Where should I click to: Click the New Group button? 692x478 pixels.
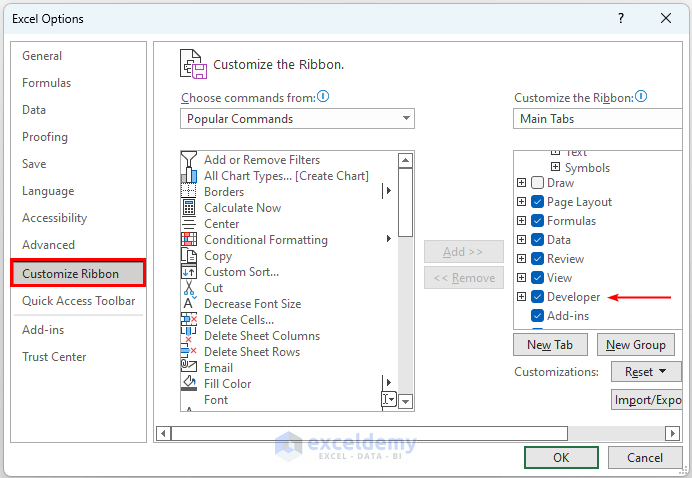pos(636,345)
